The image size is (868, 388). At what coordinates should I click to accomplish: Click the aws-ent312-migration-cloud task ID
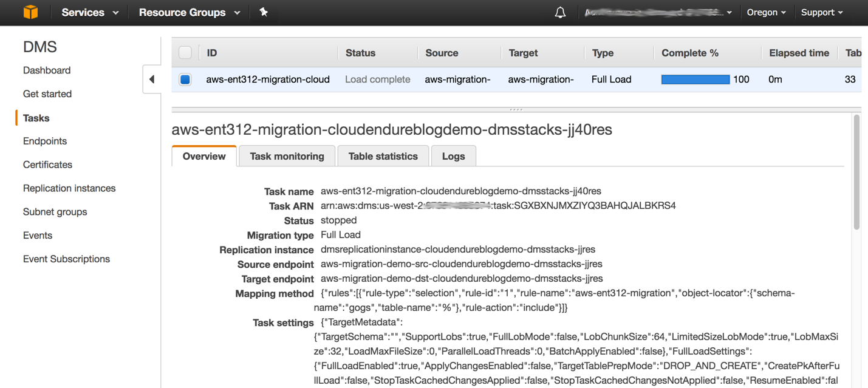point(268,80)
